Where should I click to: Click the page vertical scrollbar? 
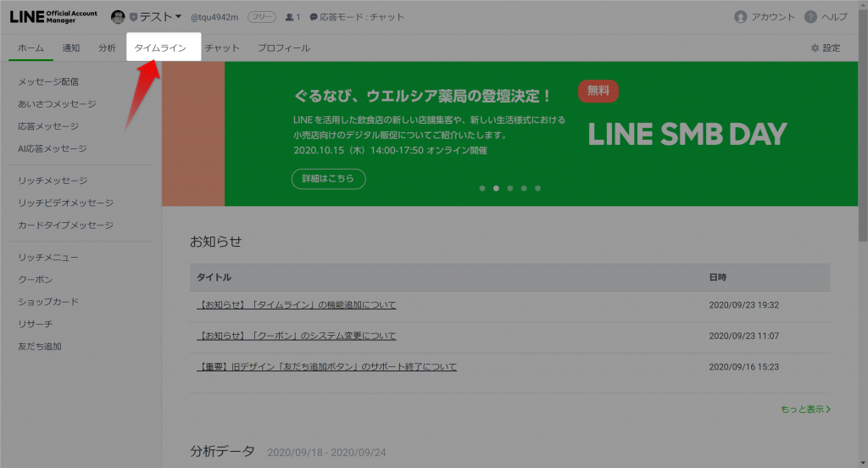862,254
